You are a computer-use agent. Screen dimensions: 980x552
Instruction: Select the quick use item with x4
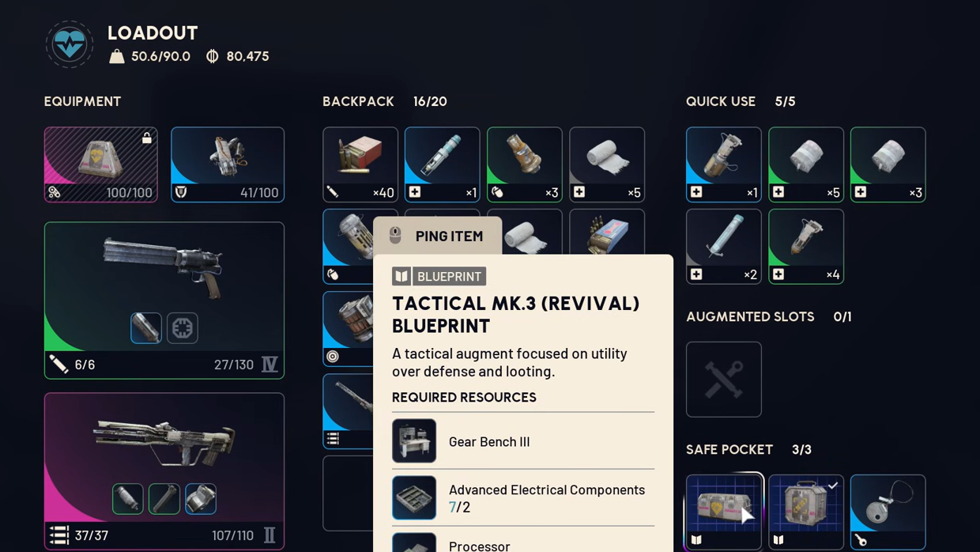coord(806,247)
